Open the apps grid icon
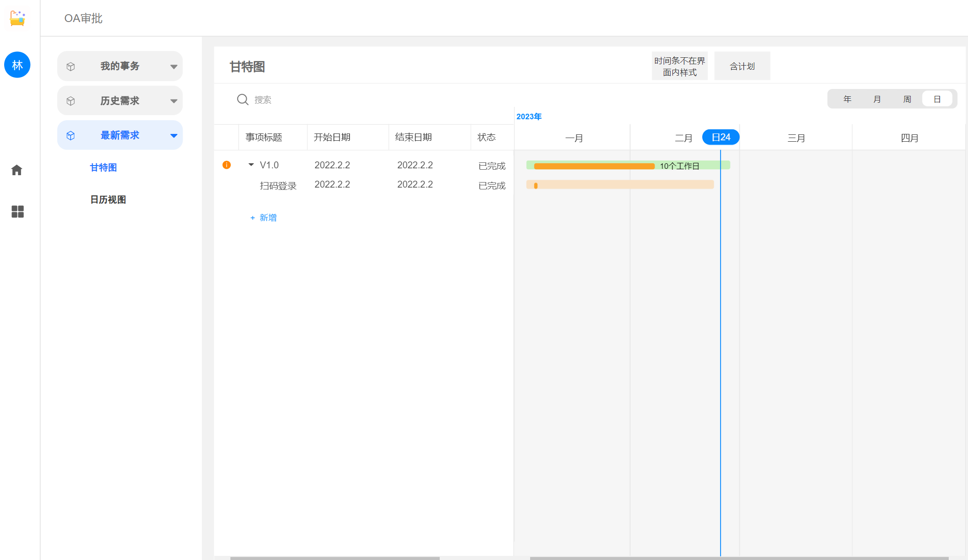This screenshot has height=560, width=968. coord(17,211)
